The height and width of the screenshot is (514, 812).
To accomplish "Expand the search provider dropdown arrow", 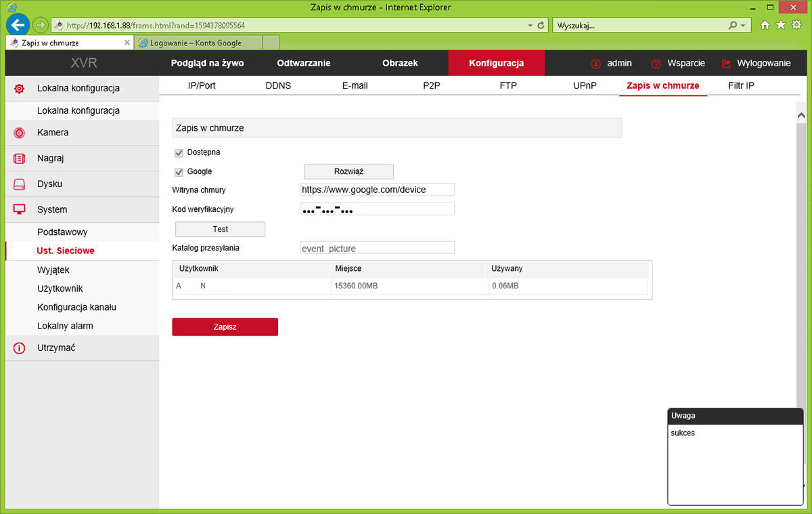I will pyautogui.click(x=743, y=25).
